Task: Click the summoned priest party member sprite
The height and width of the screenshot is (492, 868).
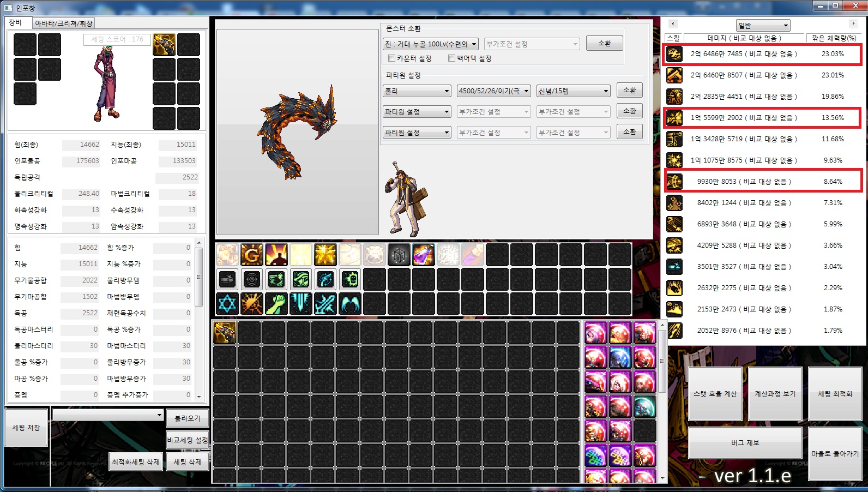Action: point(405,199)
